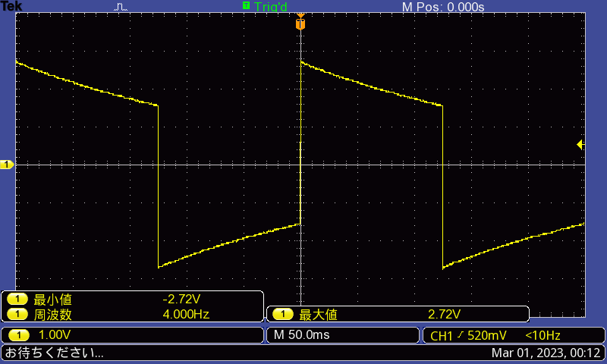Click the M Pos: 0.000s readout
The height and width of the screenshot is (364, 607).
click(443, 7)
